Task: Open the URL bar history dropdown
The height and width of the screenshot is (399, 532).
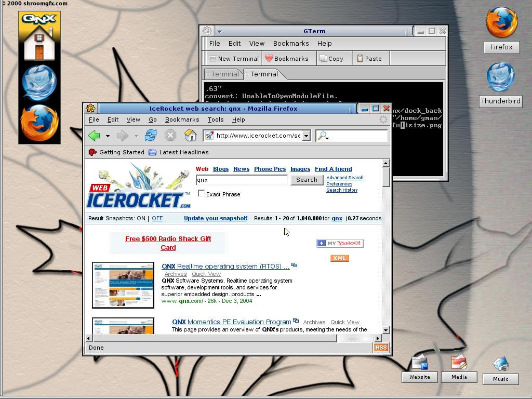Action: tap(307, 136)
